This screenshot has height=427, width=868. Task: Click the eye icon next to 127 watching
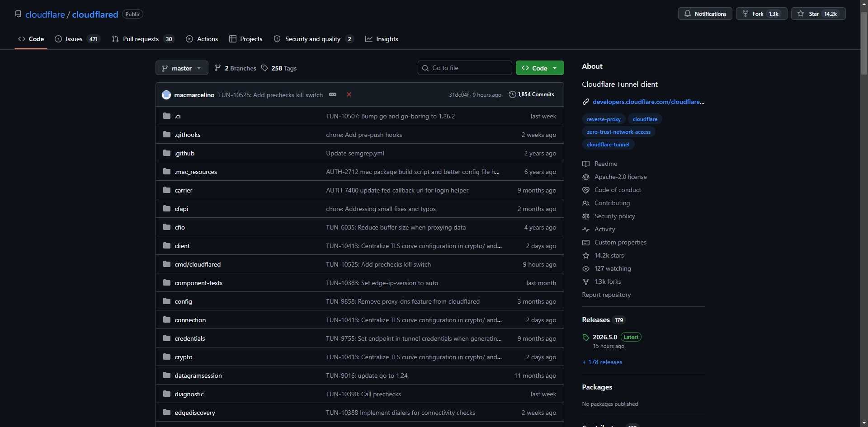[x=586, y=268]
